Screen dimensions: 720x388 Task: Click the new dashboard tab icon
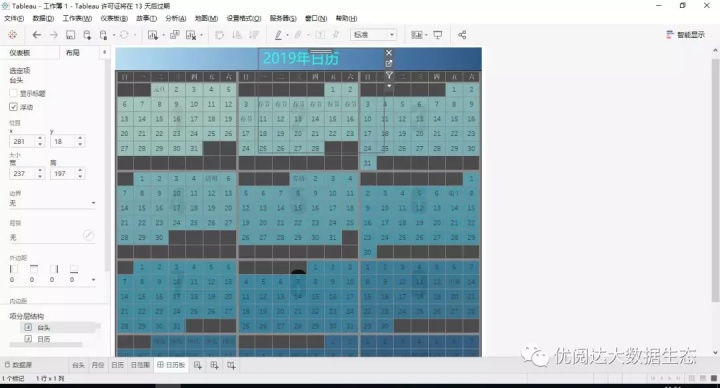coord(214,366)
